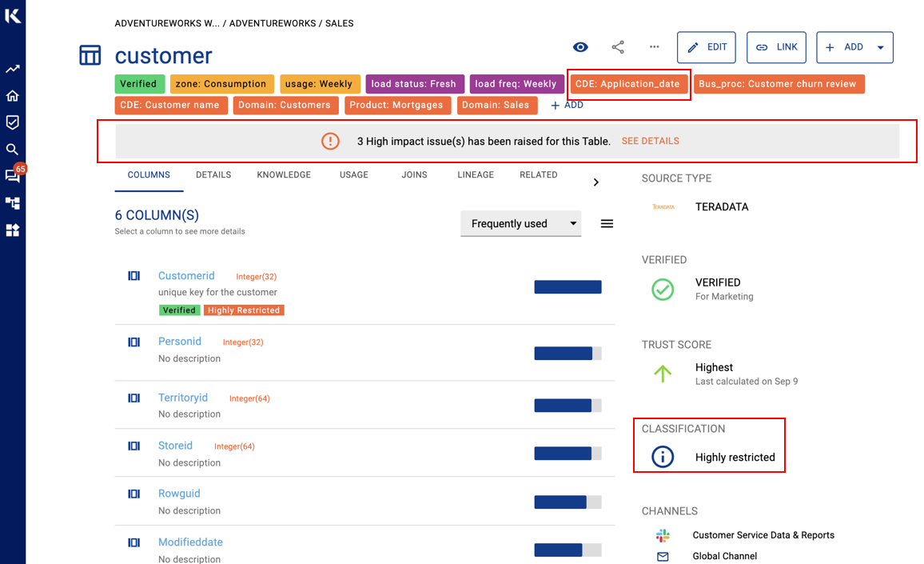Click the load status: Fresh tag

[414, 84]
